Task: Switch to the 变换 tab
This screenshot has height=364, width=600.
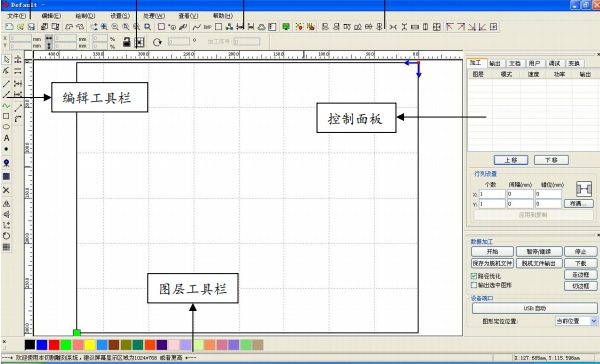Action: point(574,63)
